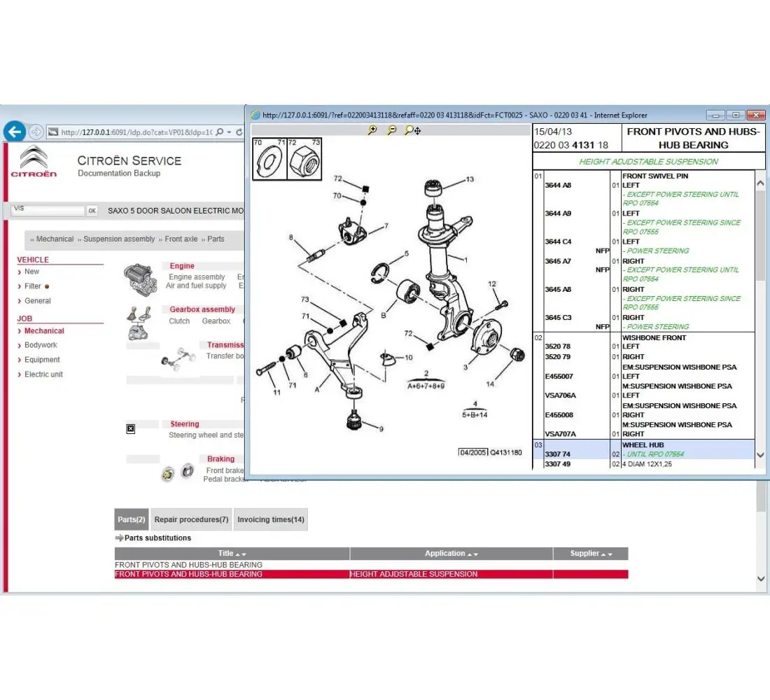Click Parts in the breadcrumb
The image size is (770, 700).
click(216, 239)
